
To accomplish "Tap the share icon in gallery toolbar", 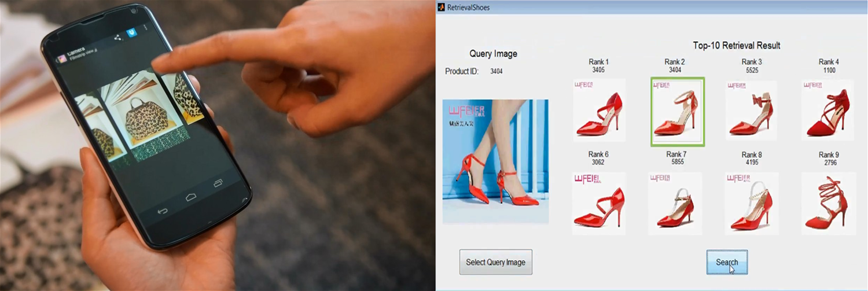I will click(x=117, y=38).
